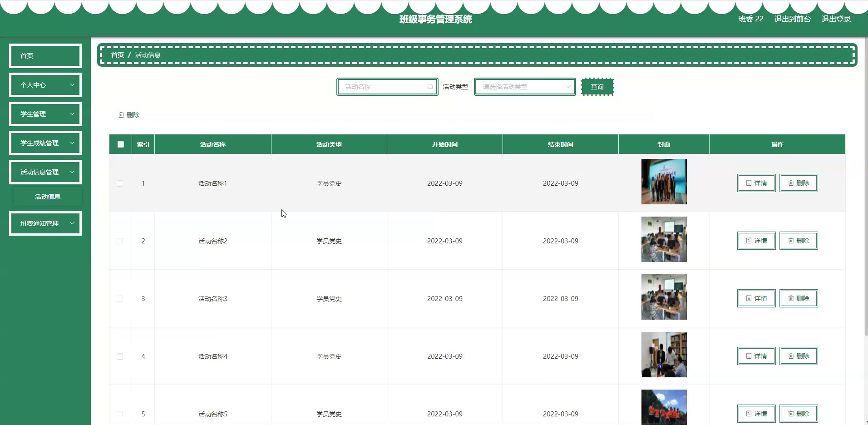Screen dimensions: 868x425
Task: Click the trash icon of the batch 删除 button
Action: click(121, 115)
